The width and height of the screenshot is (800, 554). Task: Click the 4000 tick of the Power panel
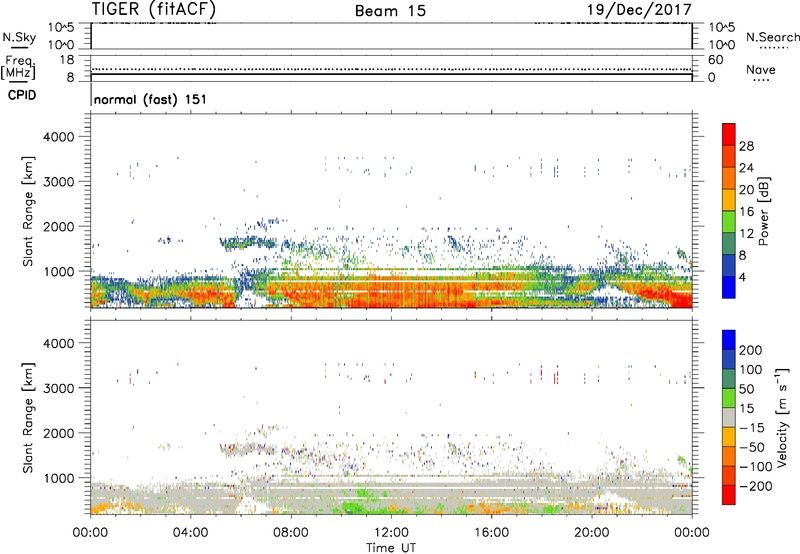click(59, 137)
